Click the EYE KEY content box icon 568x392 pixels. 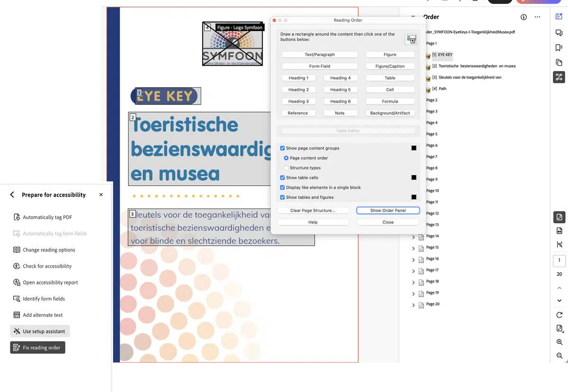pyautogui.click(x=428, y=55)
